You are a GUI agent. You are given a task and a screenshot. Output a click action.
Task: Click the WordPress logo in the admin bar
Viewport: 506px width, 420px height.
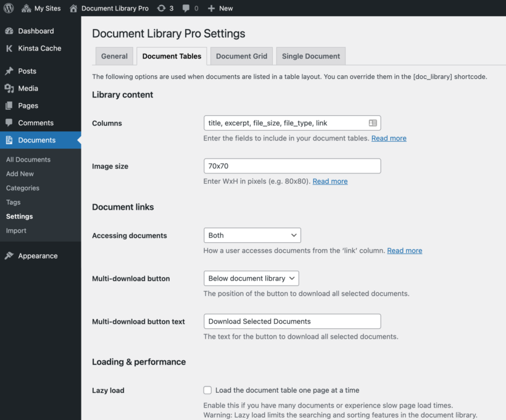pos(9,8)
